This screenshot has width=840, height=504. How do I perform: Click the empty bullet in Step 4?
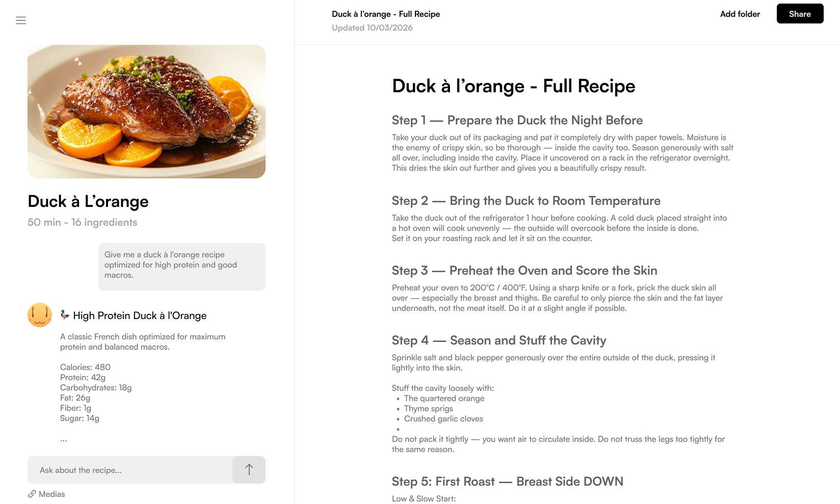(x=398, y=429)
